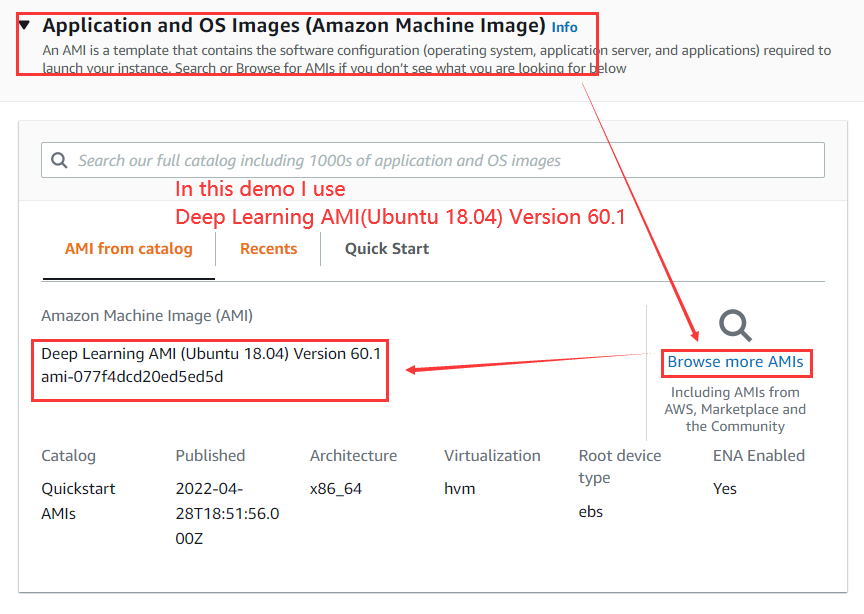This screenshot has width=864, height=614.
Task: Click the search magnifier icon in the search box
Action: pyautogui.click(x=59, y=160)
